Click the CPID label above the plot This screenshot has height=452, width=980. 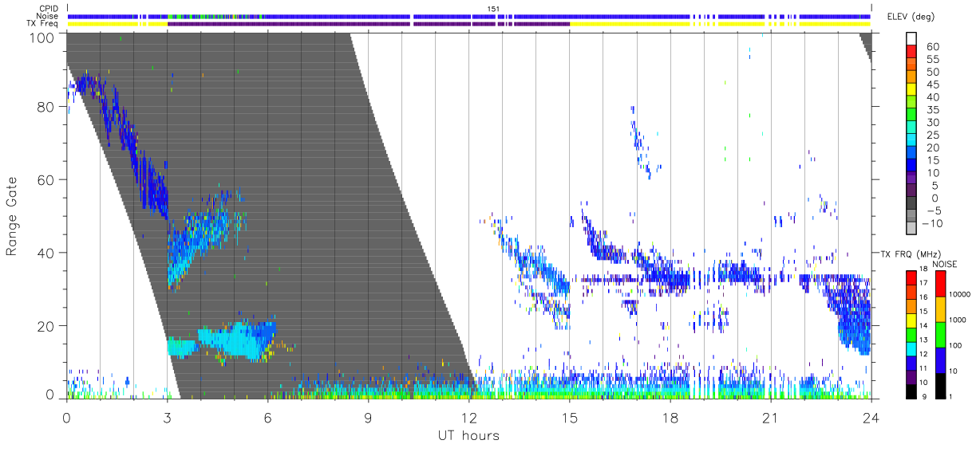click(49, 9)
